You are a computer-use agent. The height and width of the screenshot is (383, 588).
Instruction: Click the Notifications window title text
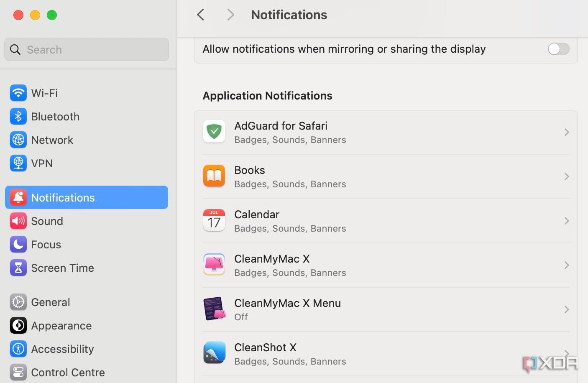click(x=289, y=15)
